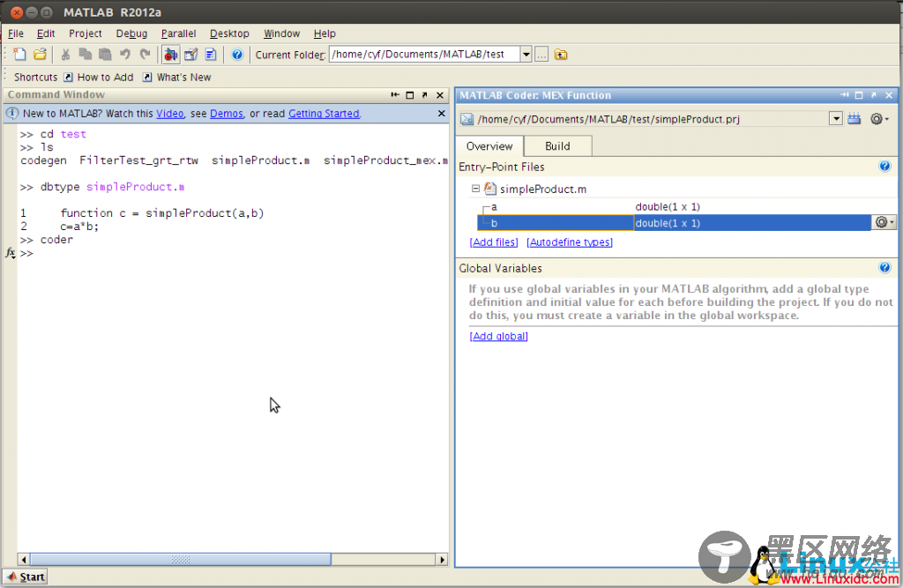The height and width of the screenshot is (588, 903).
Task: Switch to the Overview tab
Action: [489, 146]
